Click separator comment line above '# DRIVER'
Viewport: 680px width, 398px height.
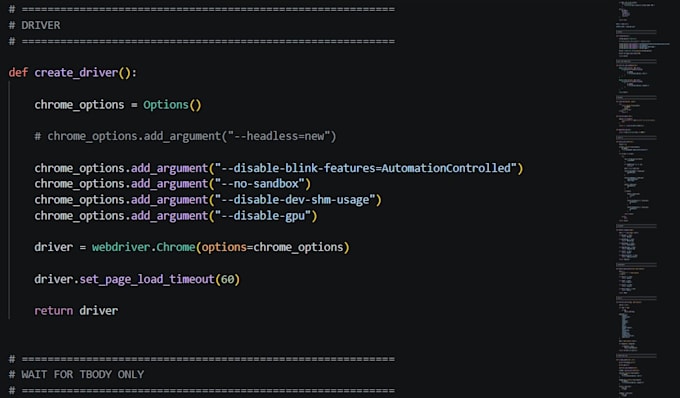click(202, 10)
